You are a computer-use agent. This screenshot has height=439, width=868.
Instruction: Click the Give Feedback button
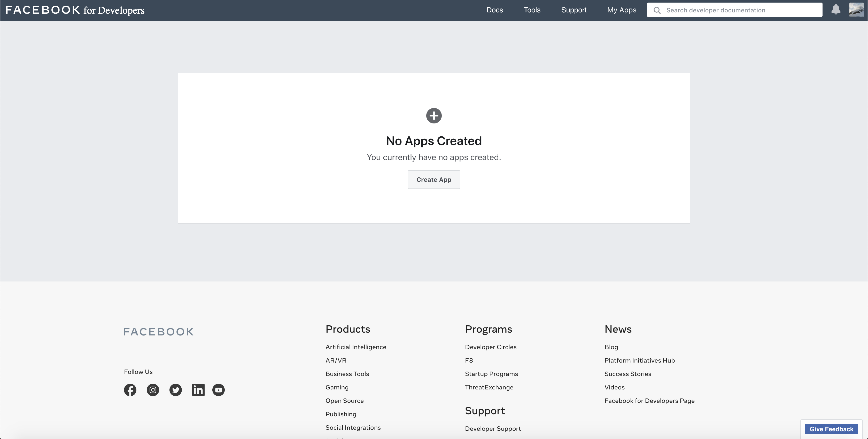(x=831, y=429)
